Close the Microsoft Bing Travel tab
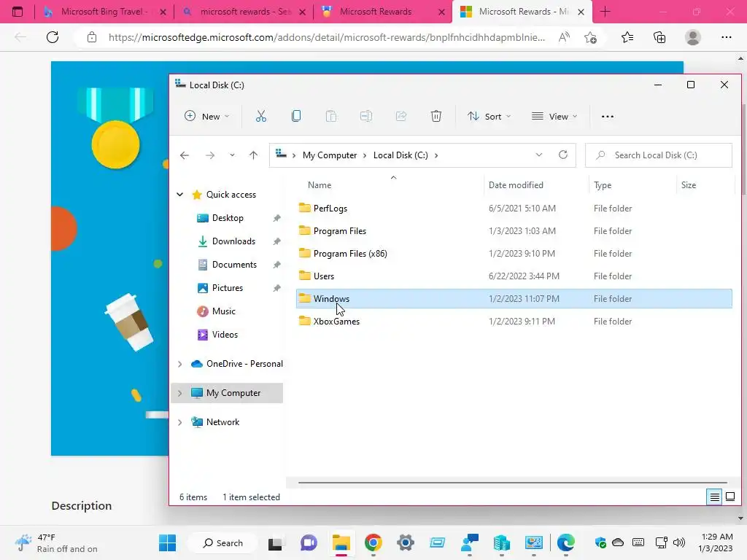747x560 pixels. [163, 12]
